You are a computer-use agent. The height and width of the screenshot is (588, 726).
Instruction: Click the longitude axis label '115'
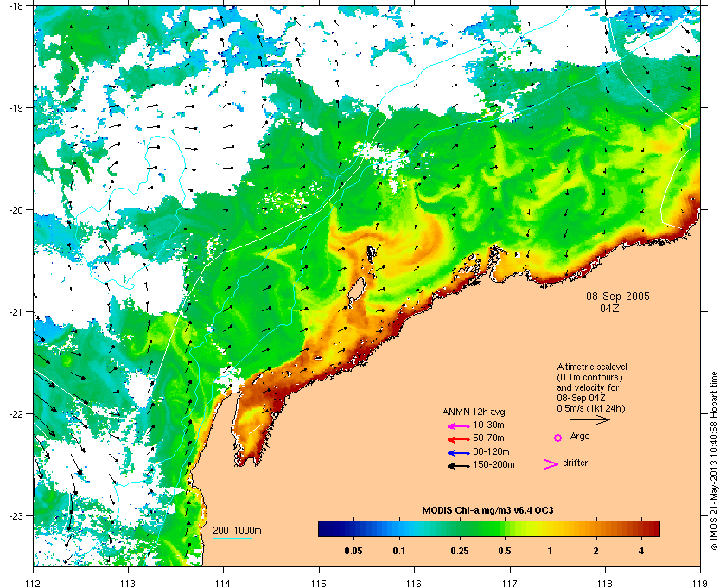[319, 584]
